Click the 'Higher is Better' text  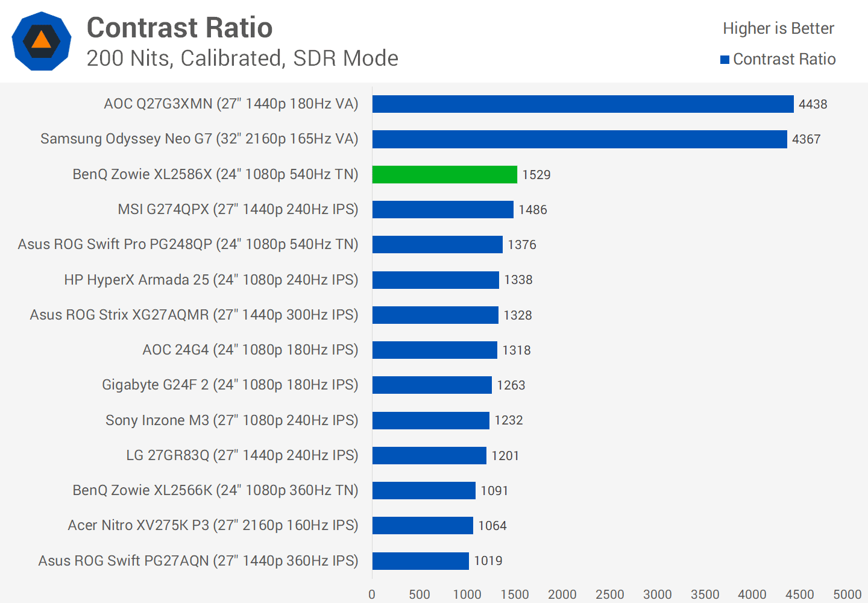(778, 28)
